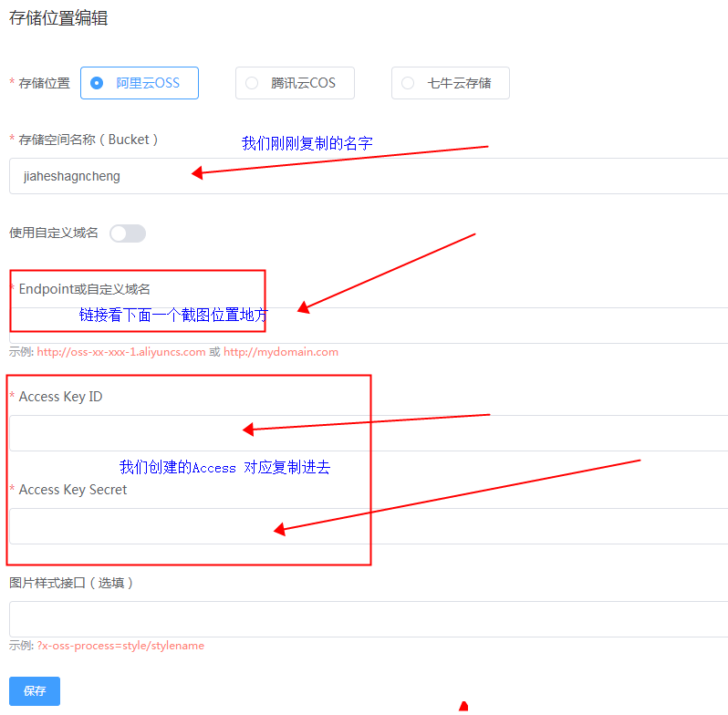Click the 存储位置 field label
Screen dimensions: 728x715
point(45,83)
